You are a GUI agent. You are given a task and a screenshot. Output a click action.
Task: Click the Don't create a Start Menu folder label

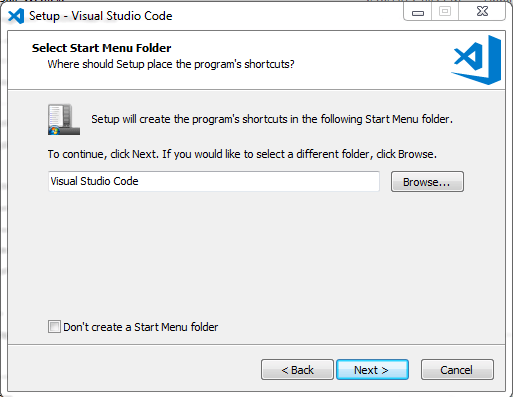(140, 327)
